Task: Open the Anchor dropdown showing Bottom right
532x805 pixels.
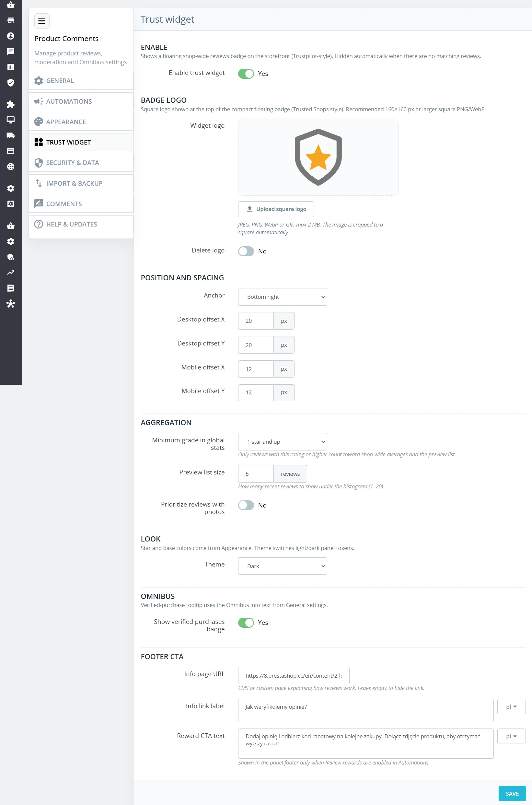Action: 283,297
